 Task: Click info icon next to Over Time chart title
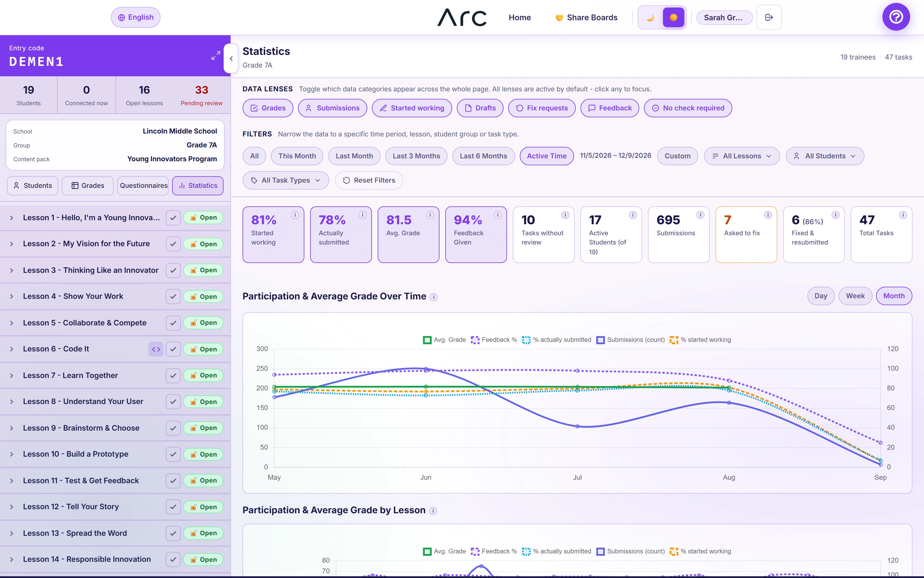click(x=434, y=297)
